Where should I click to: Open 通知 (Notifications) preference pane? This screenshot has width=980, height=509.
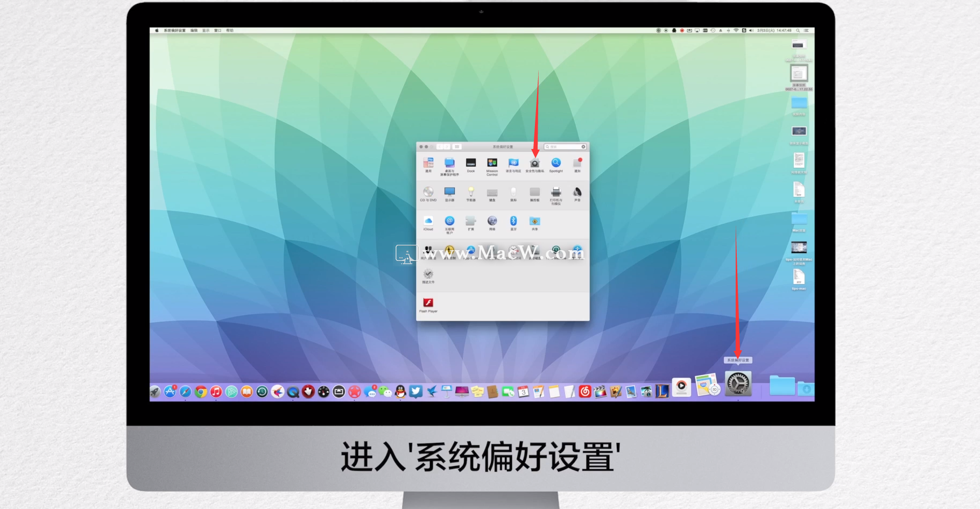577,165
